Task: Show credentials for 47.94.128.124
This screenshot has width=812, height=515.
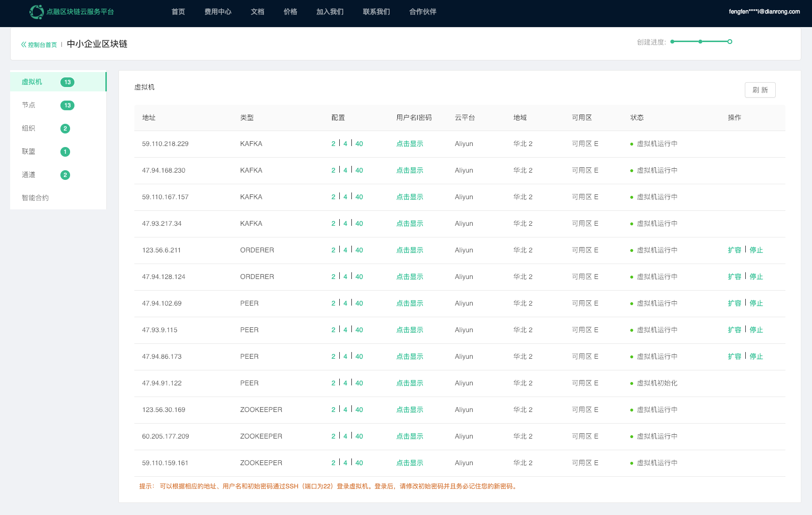Action: (410, 277)
